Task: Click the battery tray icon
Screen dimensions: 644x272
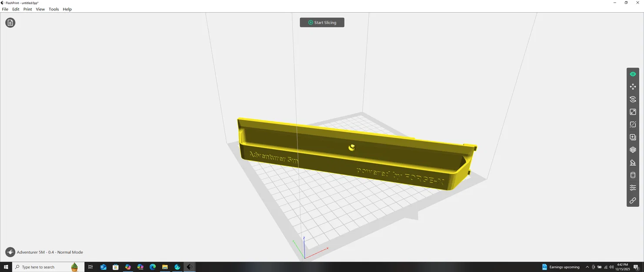Action: [600, 267]
